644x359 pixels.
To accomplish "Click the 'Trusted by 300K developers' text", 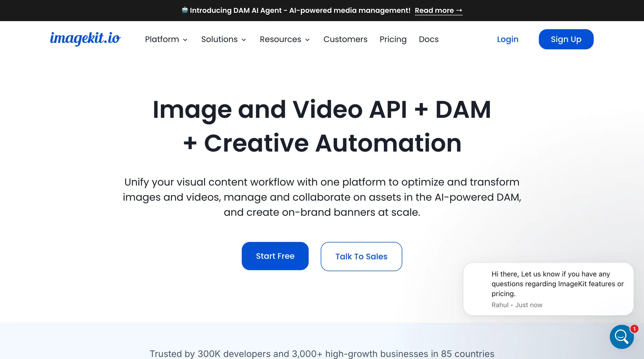I will pyautogui.click(x=322, y=354).
